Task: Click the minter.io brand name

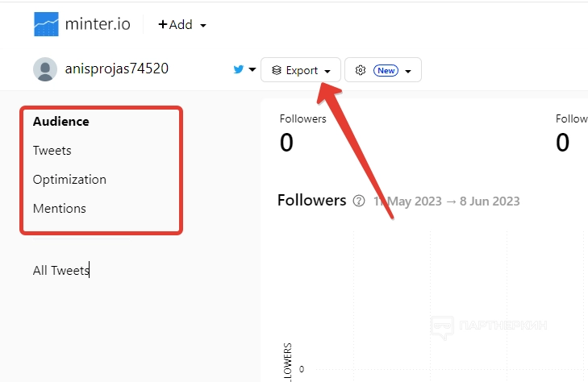Action: click(99, 24)
